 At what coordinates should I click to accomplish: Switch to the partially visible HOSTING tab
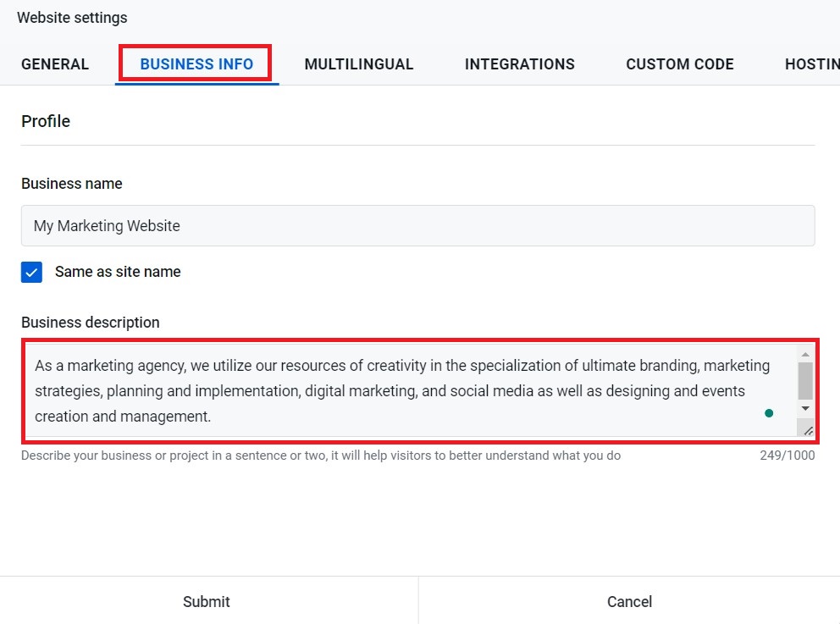tap(811, 64)
